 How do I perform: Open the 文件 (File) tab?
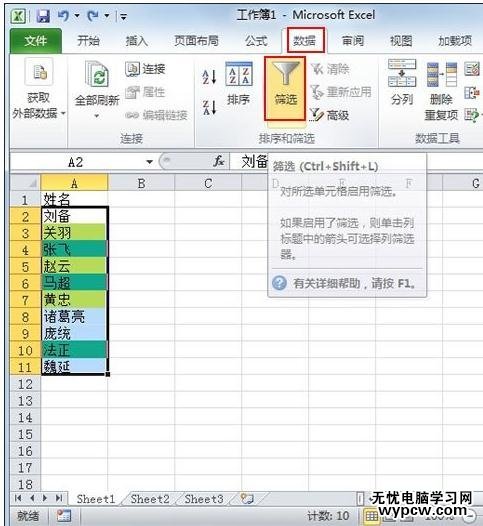(x=36, y=41)
